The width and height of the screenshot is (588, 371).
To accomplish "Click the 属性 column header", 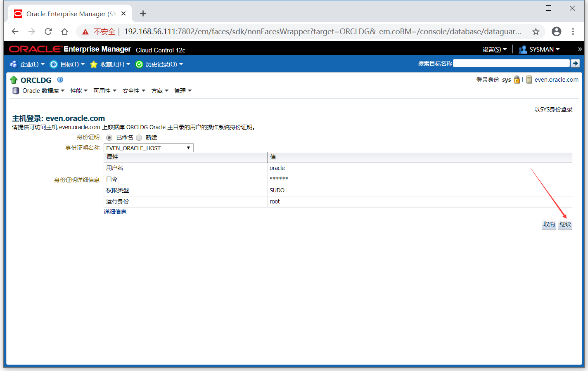I will (185, 157).
